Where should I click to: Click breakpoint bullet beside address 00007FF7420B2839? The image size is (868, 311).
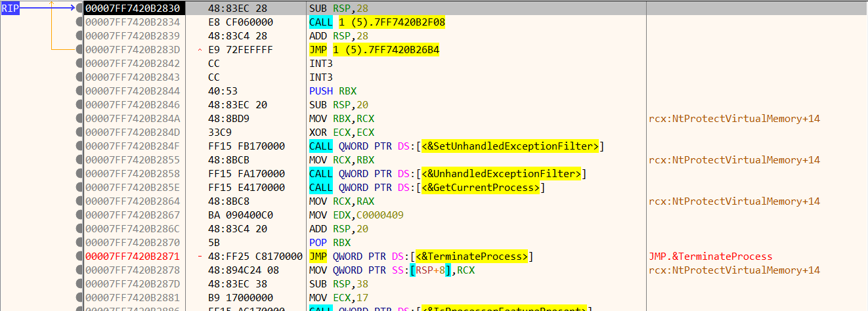(79, 36)
